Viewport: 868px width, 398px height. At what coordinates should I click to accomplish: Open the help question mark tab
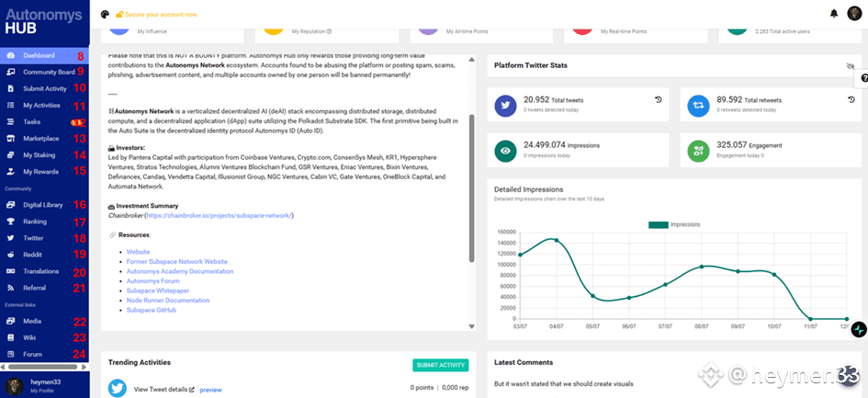point(863,79)
